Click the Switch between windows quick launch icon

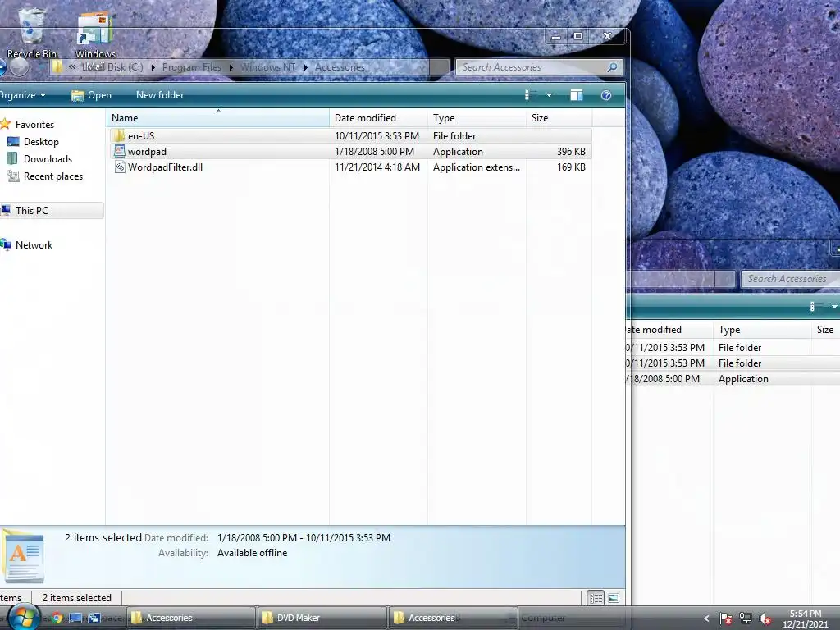point(94,618)
